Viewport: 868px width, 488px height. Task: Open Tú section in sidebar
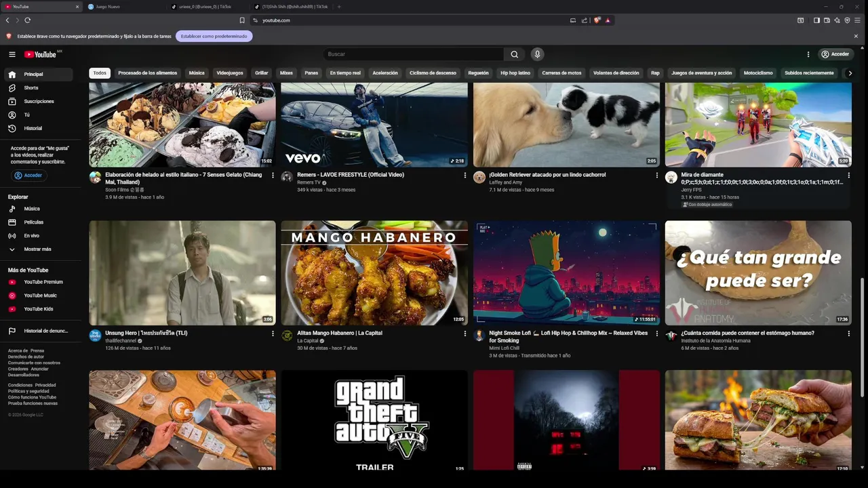39,115
